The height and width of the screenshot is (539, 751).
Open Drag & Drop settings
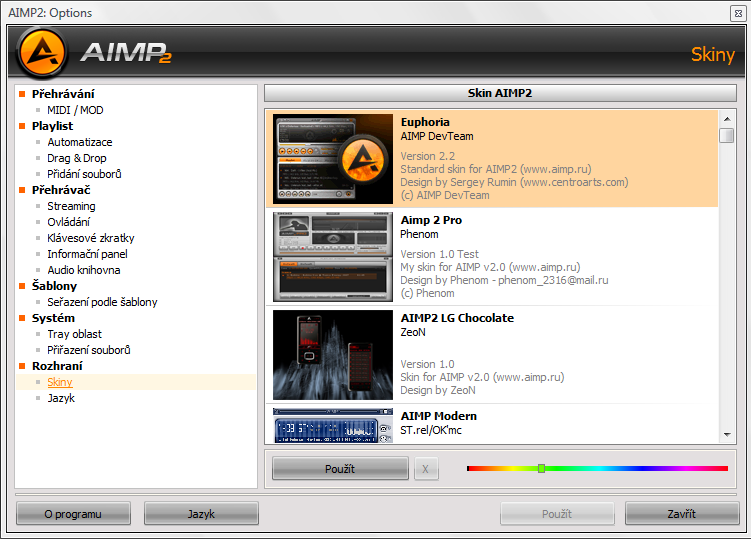point(77,158)
